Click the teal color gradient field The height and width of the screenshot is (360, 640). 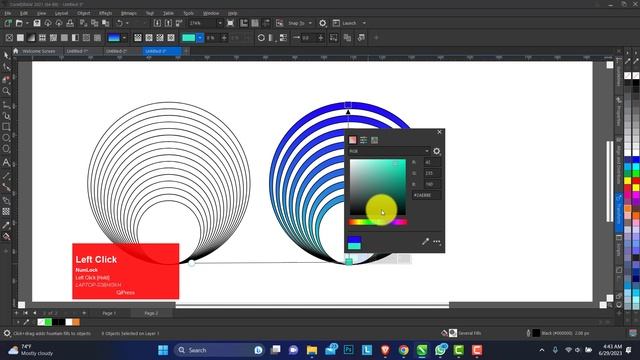coord(378,187)
